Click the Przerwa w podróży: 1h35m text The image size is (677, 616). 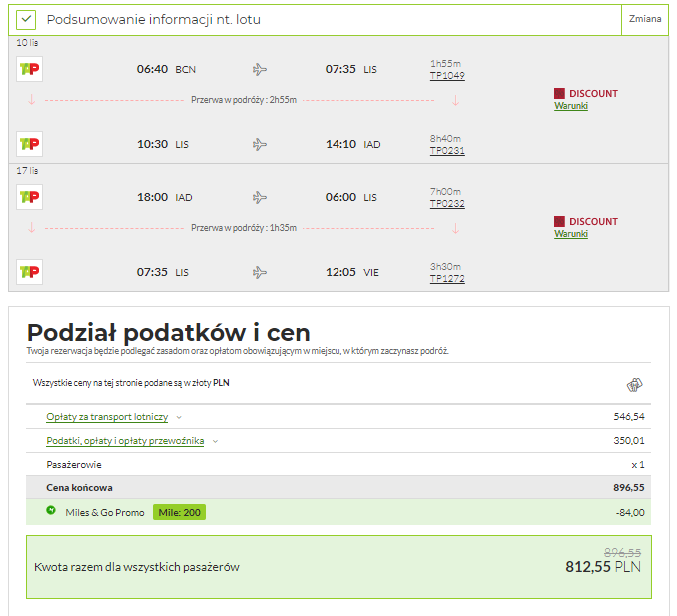point(244,228)
